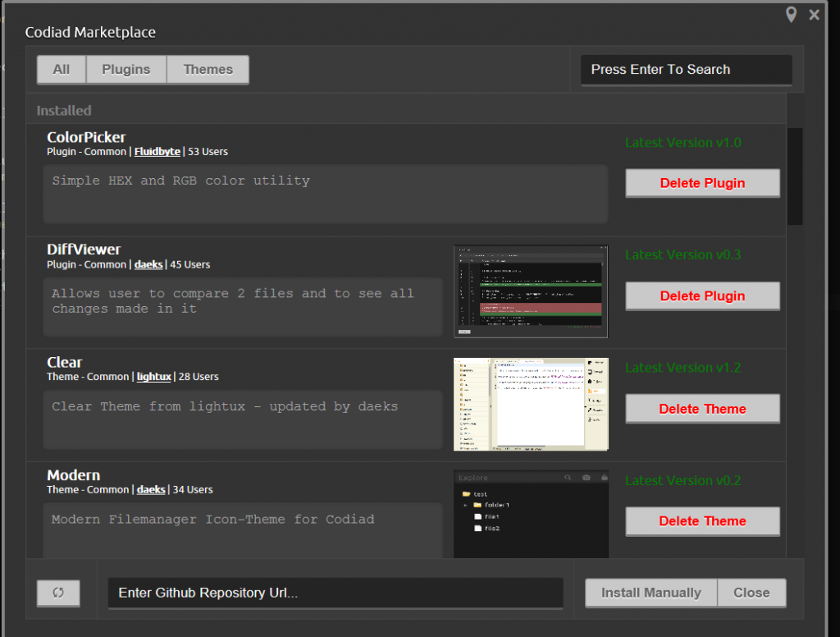Delete the ColorPicker plugin
840x637 pixels.
pos(702,183)
